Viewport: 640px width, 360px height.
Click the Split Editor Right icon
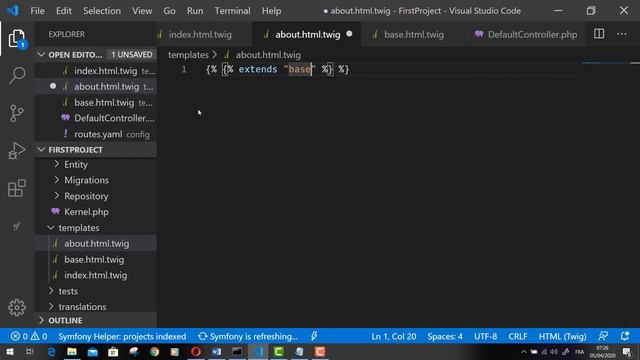pos(599,34)
